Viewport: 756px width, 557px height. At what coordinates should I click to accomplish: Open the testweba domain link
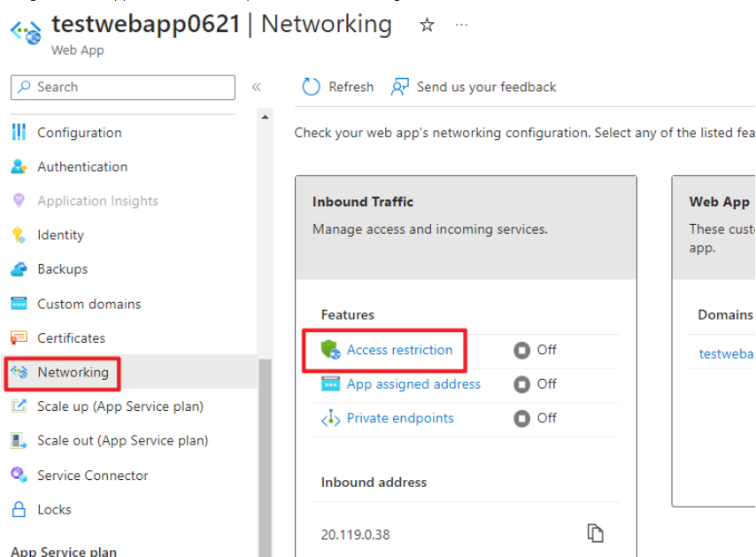[x=726, y=354]
